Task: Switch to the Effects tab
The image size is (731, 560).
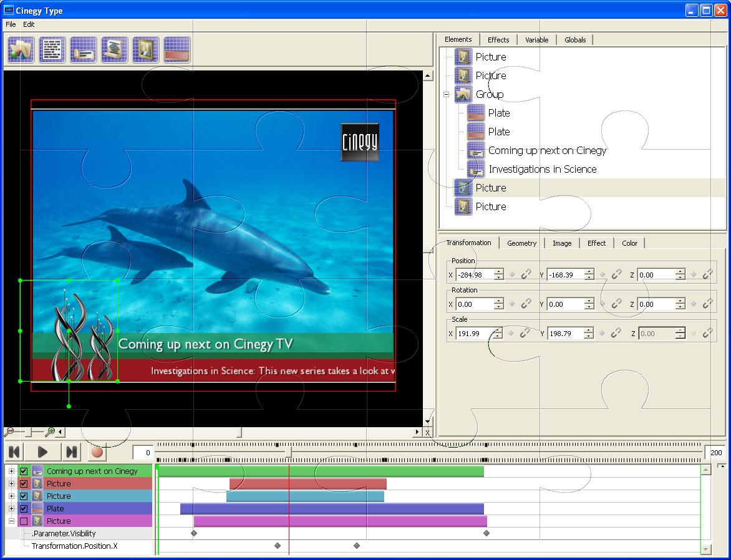Action: coord(498,40)
